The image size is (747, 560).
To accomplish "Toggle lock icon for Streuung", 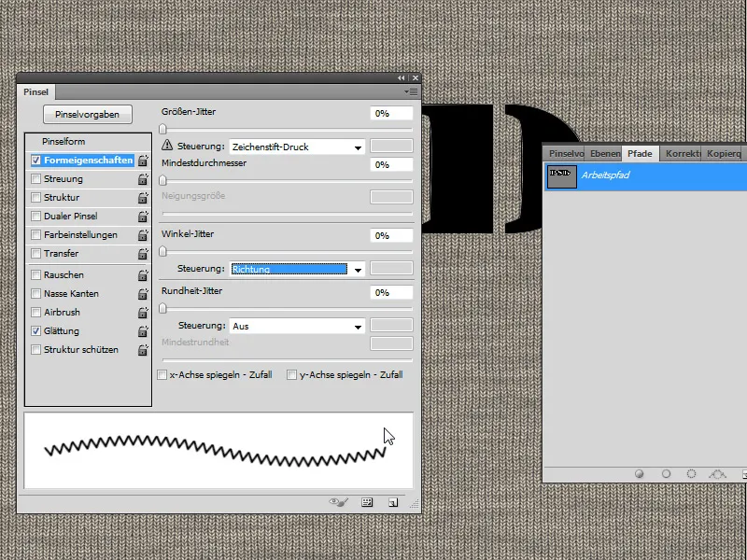I will [143, 179].
